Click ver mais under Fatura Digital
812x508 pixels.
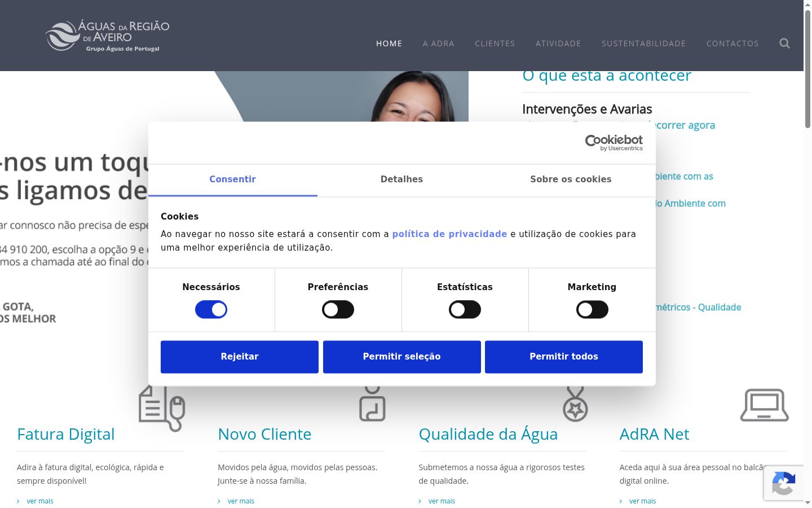pyautogui.click(x=40, y=501)
